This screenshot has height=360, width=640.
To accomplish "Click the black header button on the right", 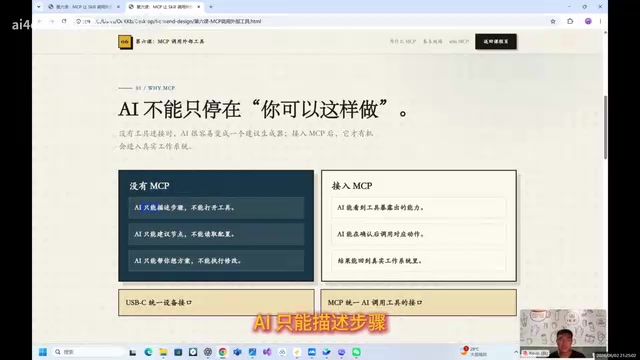I will click(x=496, y=42).
